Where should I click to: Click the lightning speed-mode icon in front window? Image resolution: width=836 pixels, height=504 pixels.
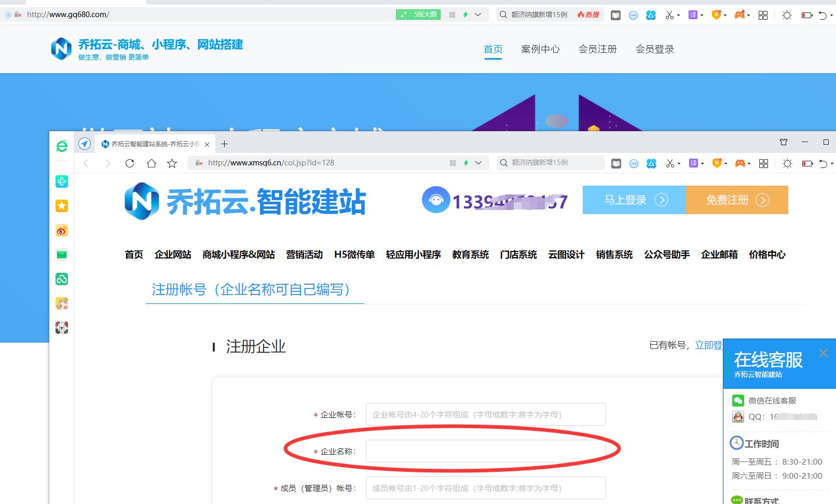point(466,163)
